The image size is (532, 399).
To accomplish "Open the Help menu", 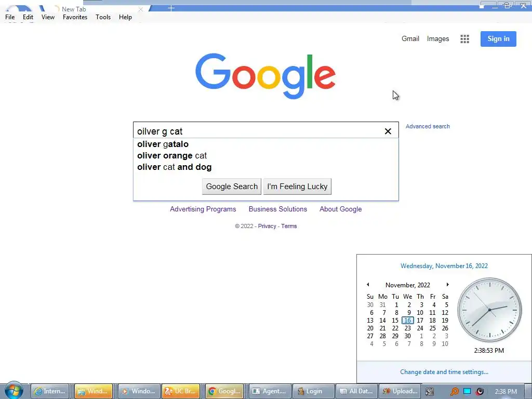I will [x=125, y=17].
